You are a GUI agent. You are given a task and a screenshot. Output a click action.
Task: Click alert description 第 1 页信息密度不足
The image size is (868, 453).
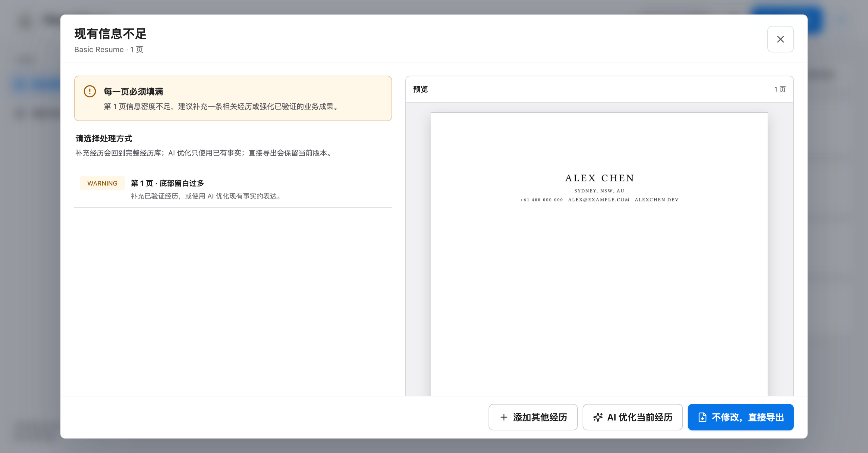point(222,106)
